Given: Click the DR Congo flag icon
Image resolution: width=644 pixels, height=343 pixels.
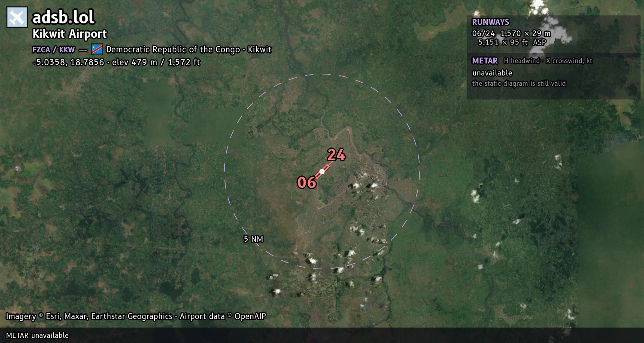Looking at the screenshot, I should pos(97,49).
